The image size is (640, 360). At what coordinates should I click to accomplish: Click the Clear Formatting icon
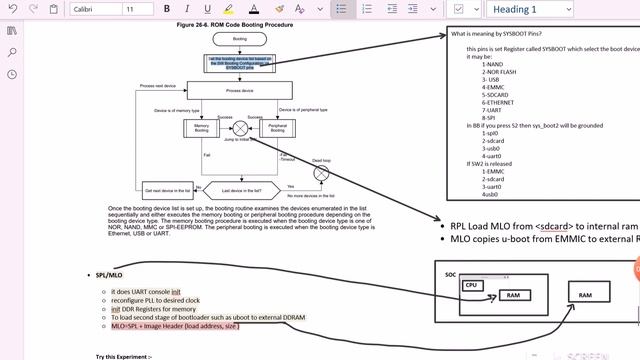pyautogui.click(x=300, y=9)
